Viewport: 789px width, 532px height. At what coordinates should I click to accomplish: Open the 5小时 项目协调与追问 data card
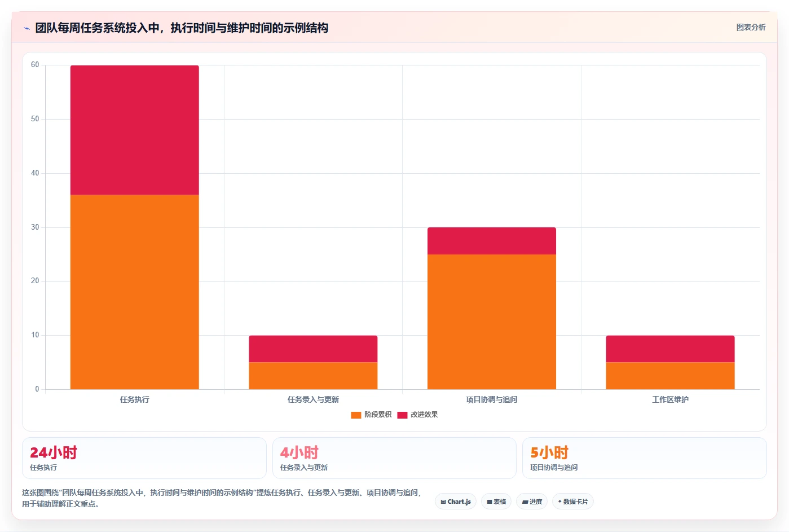(645, 458)
